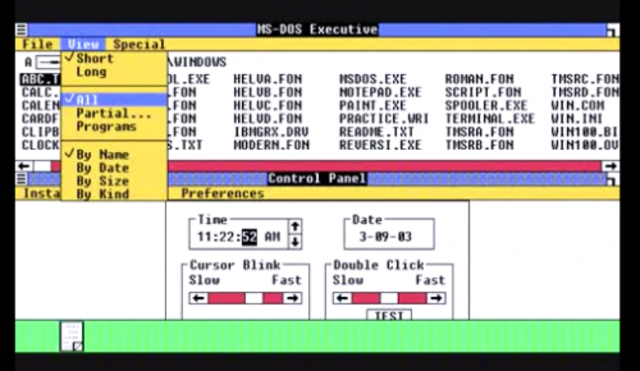Image resolution: width=640 pixels, height=371 pixels.
Task: Select file HELVA.FON
Action: point(268,79)
